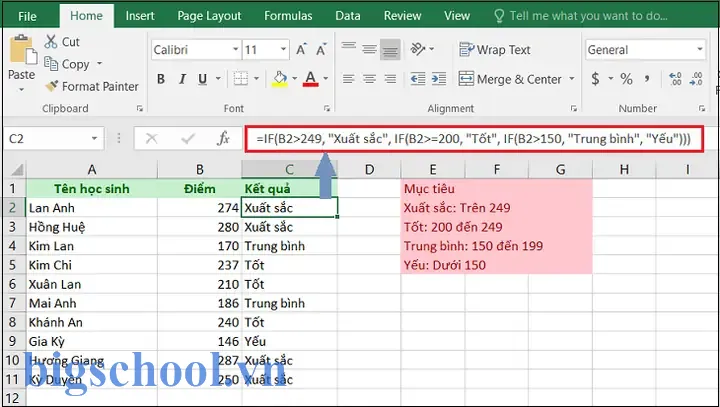
Task: Apply percent style
Action: 626,79
